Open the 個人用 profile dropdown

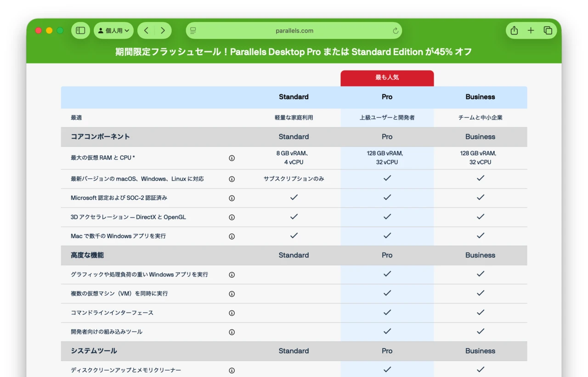tap(113, 30)
